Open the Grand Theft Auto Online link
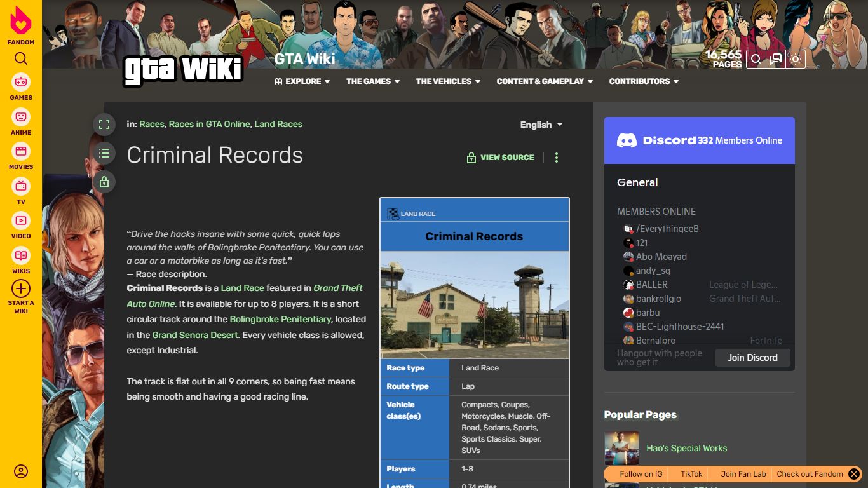The height and width of the screenshot is (488, 868). tap(338, 288)
